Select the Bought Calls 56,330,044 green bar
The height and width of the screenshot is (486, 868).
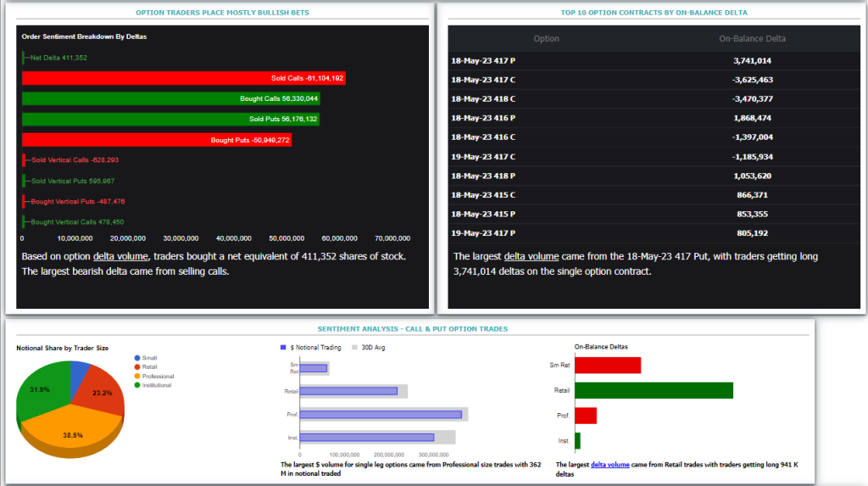click(x=170, y=98)
